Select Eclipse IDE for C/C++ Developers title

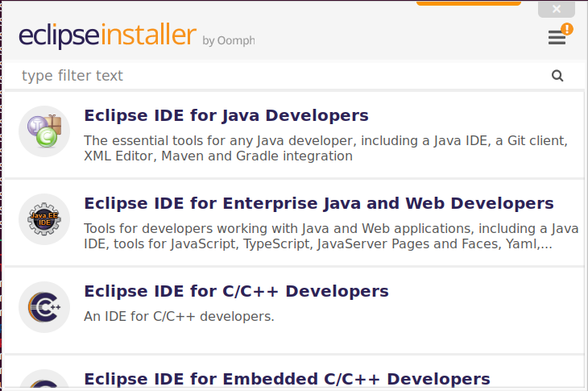point(236,291)
